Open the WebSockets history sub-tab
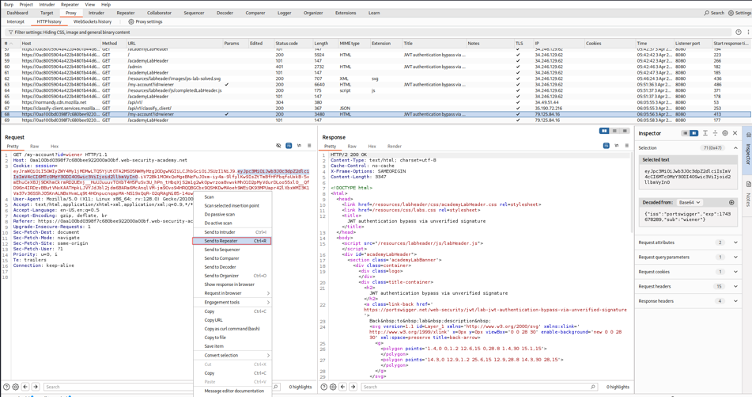 tap(92, 22)
